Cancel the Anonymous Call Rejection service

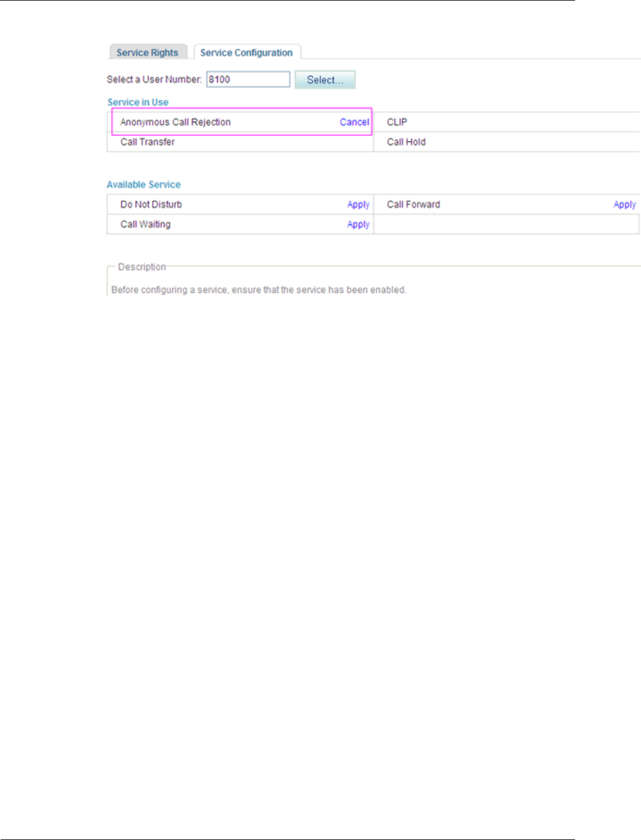(355, 122)
